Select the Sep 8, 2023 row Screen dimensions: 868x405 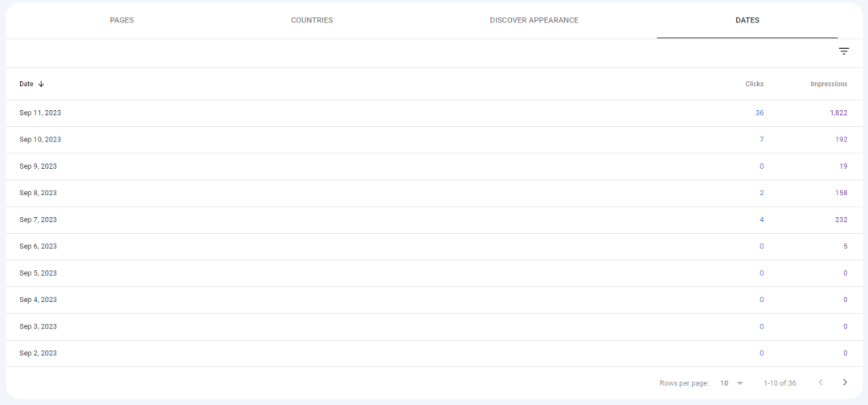tap(434, 193)
